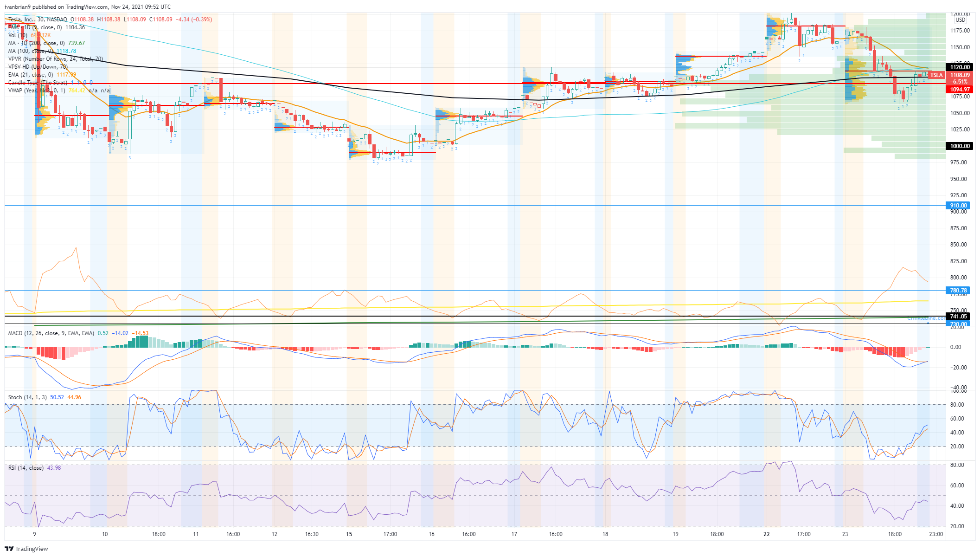
Task: Select the date 15 on time axis
Action: [x=349, y=534]
